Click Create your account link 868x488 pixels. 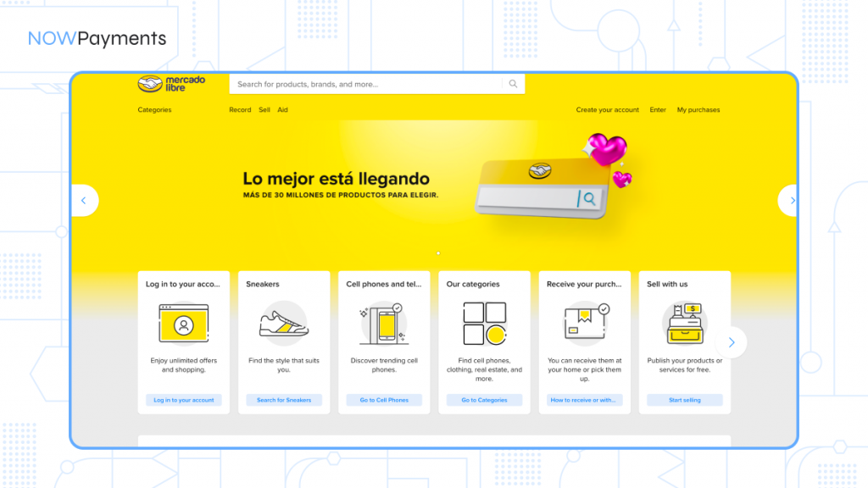[607, 110]
